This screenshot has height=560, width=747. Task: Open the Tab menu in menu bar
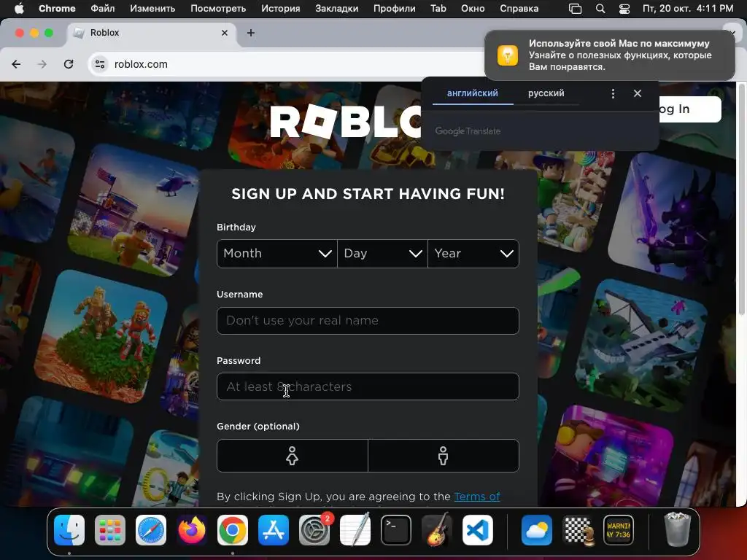pos(438,9)
